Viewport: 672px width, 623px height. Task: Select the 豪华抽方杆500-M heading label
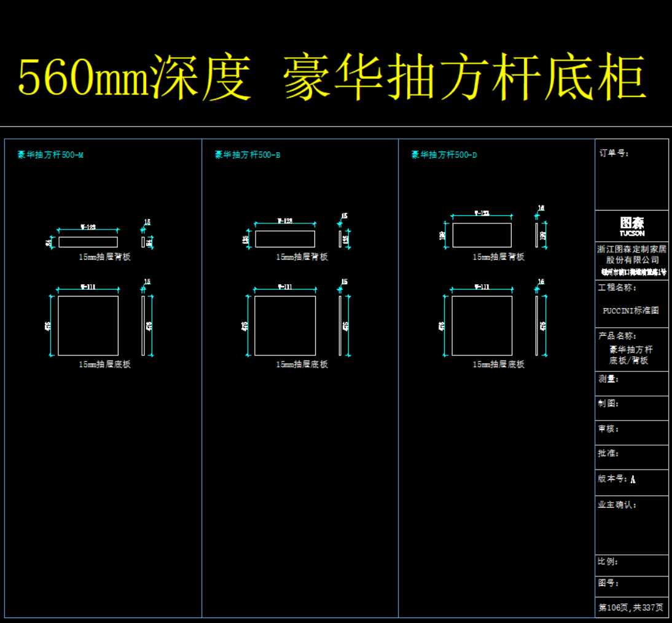tap(50, 155)
